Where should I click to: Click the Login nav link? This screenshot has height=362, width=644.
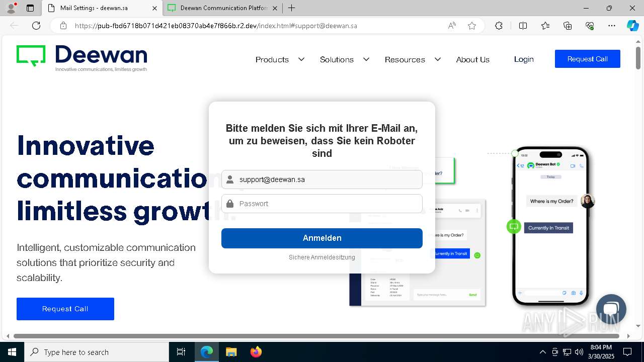(524, 59)
